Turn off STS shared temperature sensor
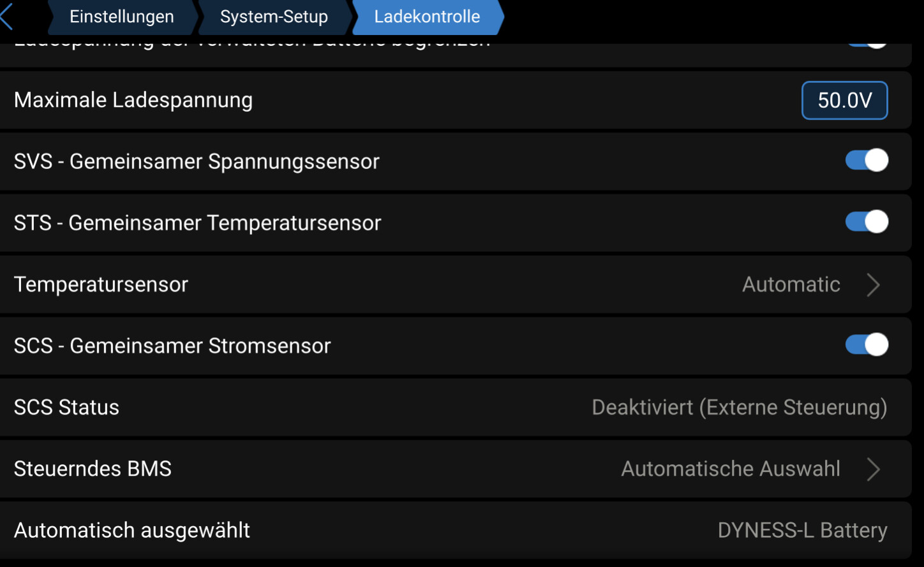Image resolution: width=924 pixels, height=567 pixels. 867,222
